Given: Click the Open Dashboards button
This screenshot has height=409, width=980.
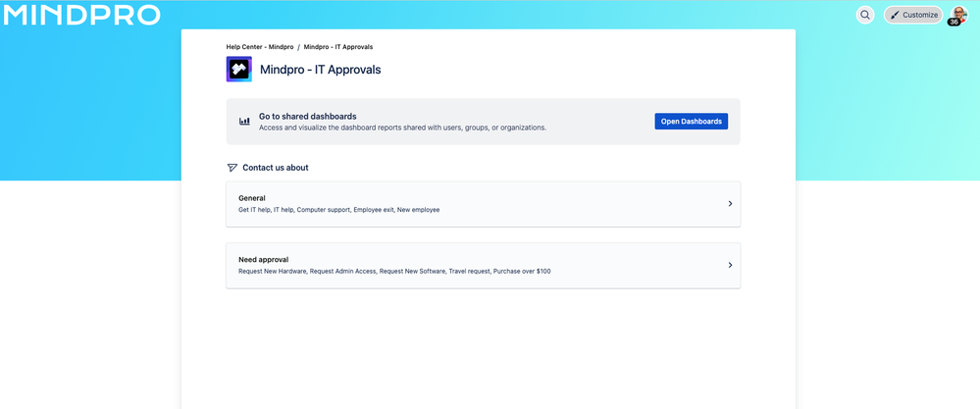Looking at the screenshot, I should pos(692,122).
